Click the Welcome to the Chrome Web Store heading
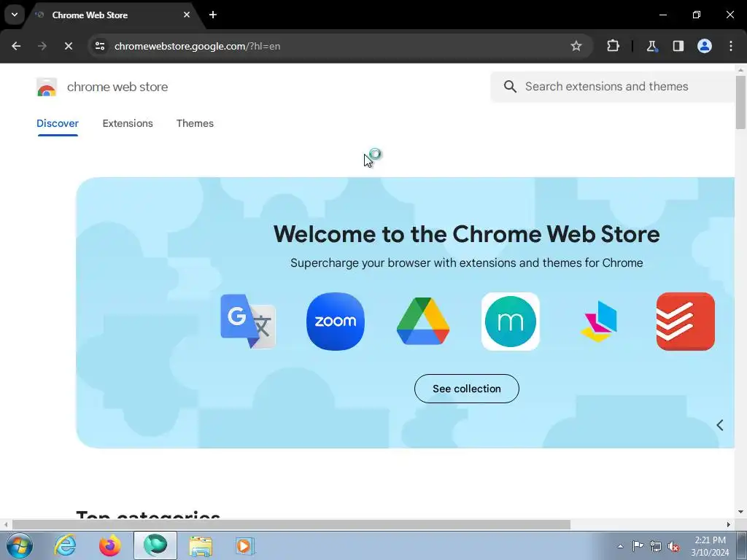The image size is (747, 560). 466,234
